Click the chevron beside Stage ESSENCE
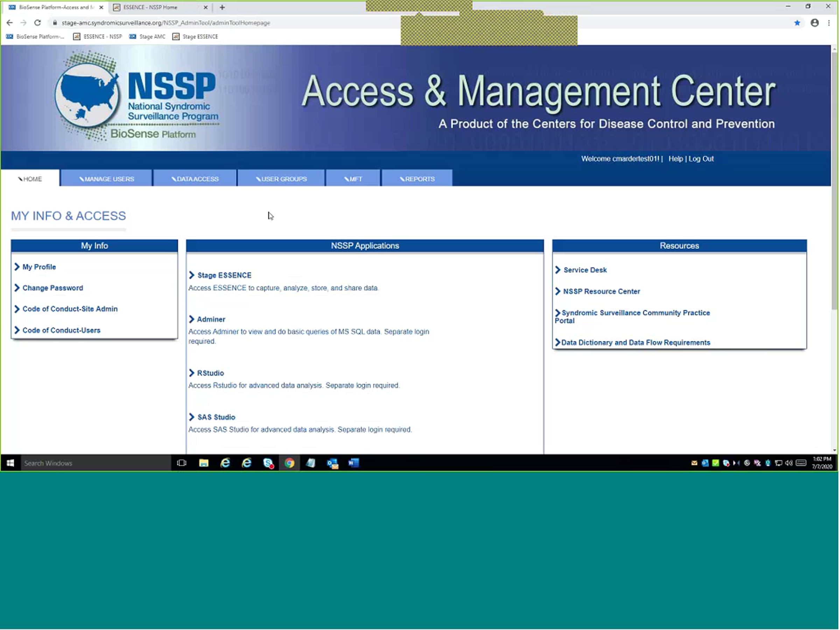 tap(192, 275)
